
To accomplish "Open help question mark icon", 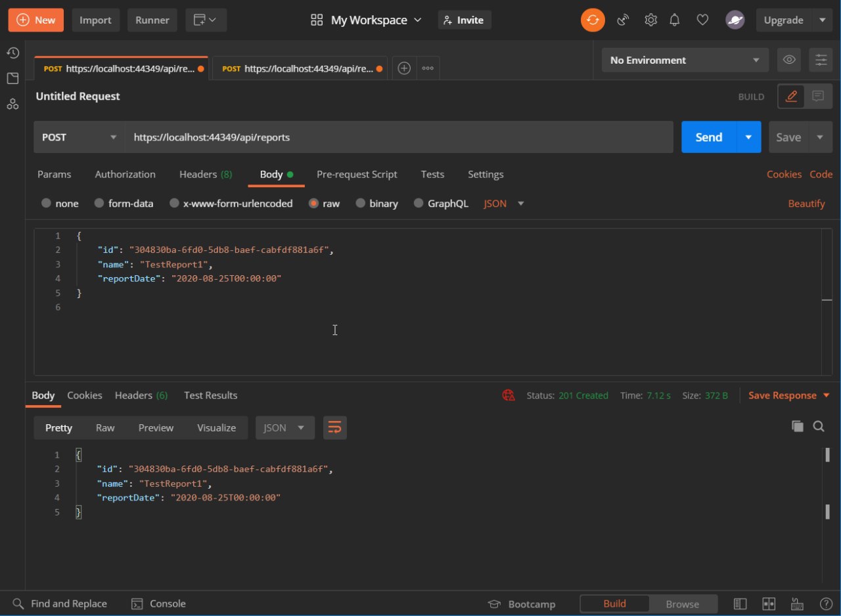I will pyautogui.click(x=826, y=604).
